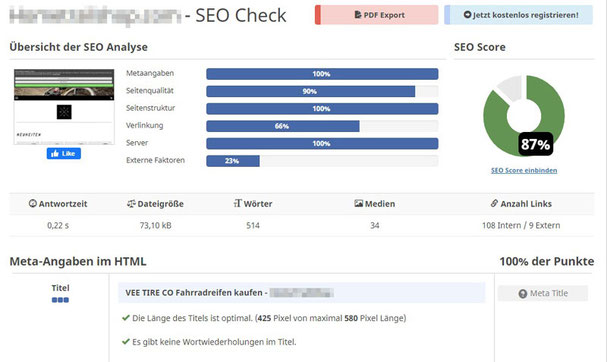This screenshot has height=362, width=607.
Task: Click the 73,10 kB file size value
Action: [x=156, y=225]
